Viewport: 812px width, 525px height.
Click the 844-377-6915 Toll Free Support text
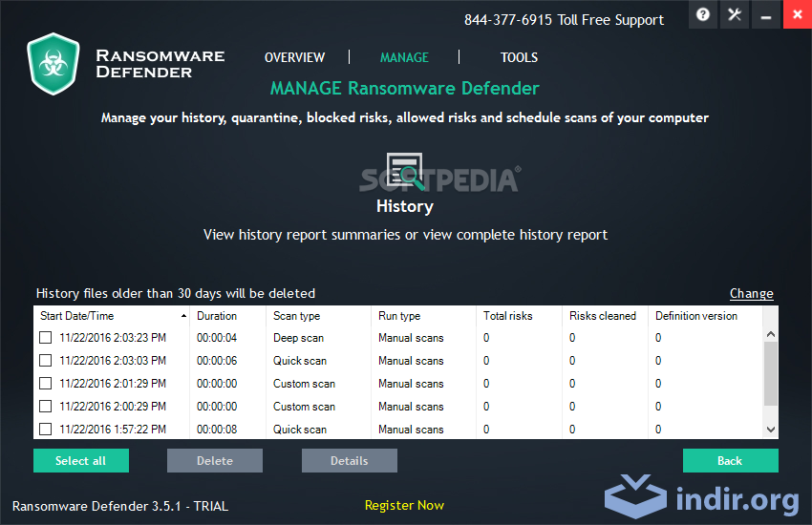[564, 20]
